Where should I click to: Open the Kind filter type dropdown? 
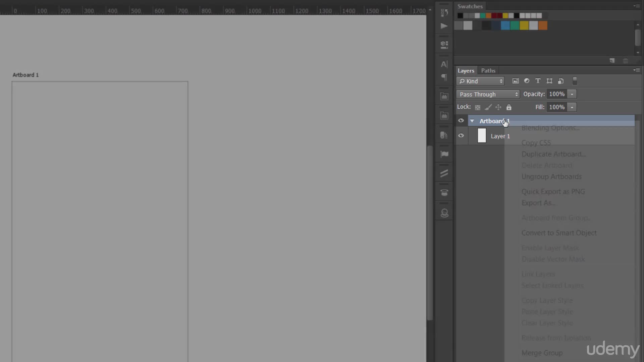480,81
